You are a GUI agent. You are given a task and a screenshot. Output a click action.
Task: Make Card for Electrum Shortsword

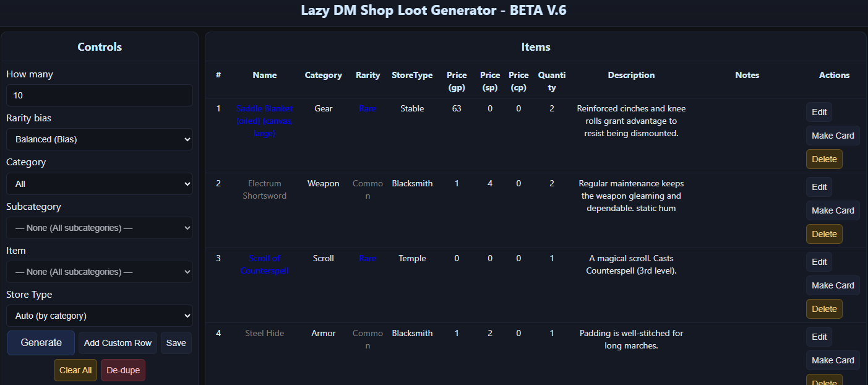[x=833, y=210]
